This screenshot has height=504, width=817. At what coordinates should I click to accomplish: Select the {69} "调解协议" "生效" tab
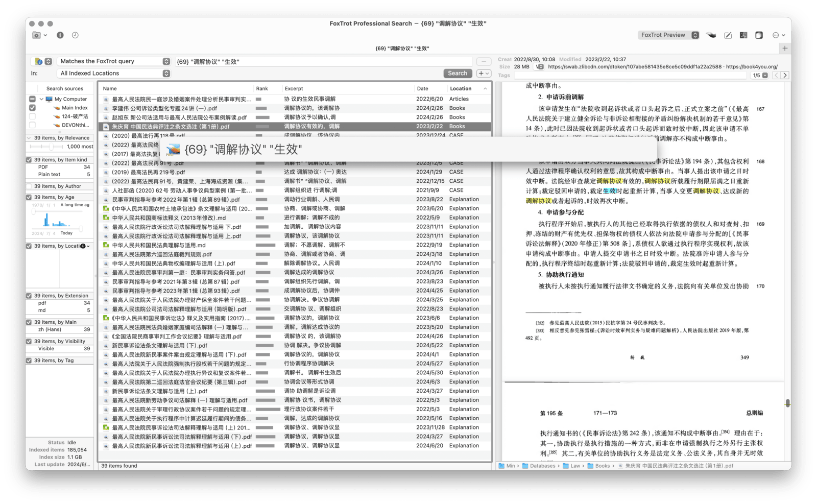pyautogui.click(x=402, y=49)
